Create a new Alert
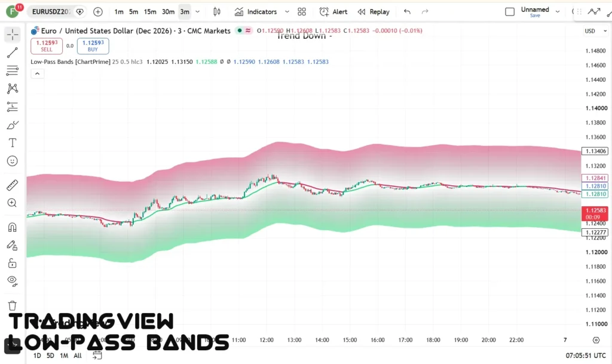Viewport: 612px width, 364px height. tap(333, 12)
